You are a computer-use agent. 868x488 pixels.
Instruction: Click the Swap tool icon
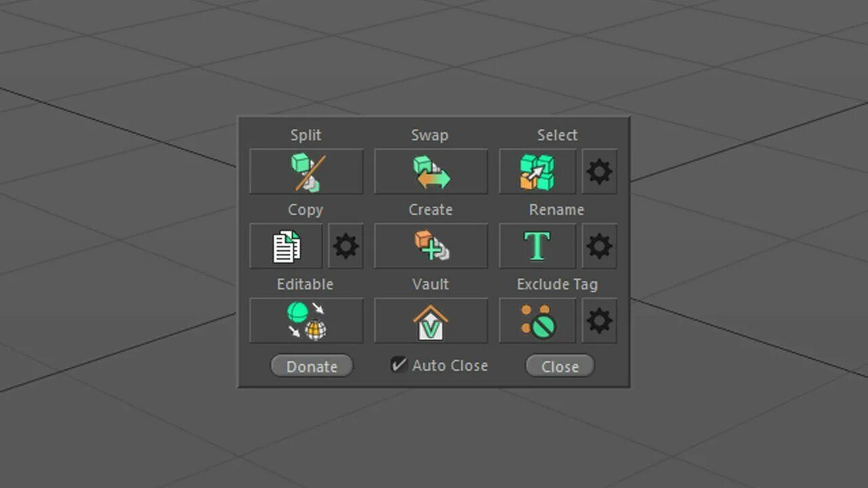point(431,171)
